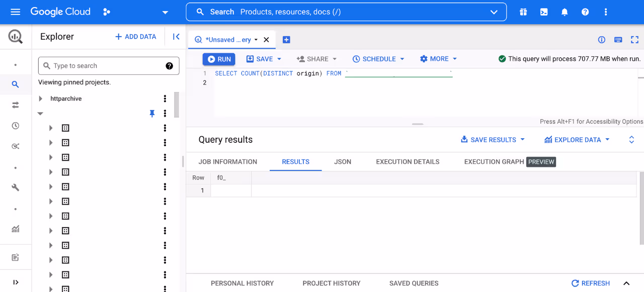Switch to the JSON results tab
The width and height of the screenshot is (644, 292).
[x=343, y=162]
